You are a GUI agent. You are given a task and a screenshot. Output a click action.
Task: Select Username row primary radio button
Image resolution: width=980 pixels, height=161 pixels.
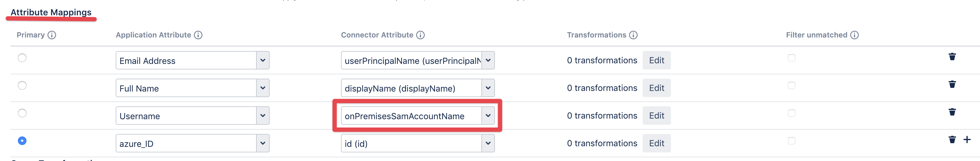pyautogui.click(x=22, y=113)
